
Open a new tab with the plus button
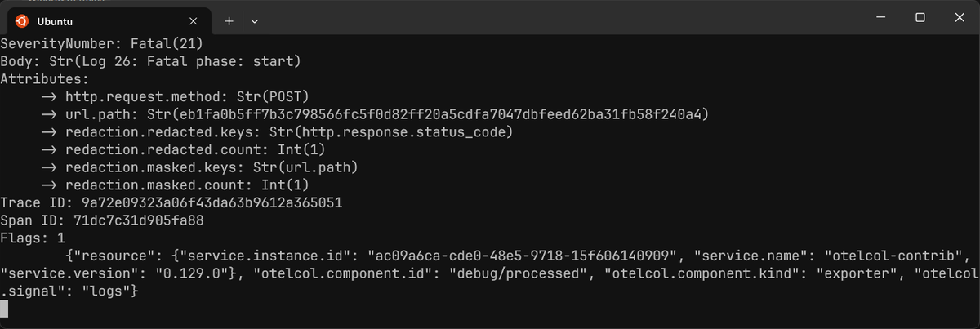point(229,21)
